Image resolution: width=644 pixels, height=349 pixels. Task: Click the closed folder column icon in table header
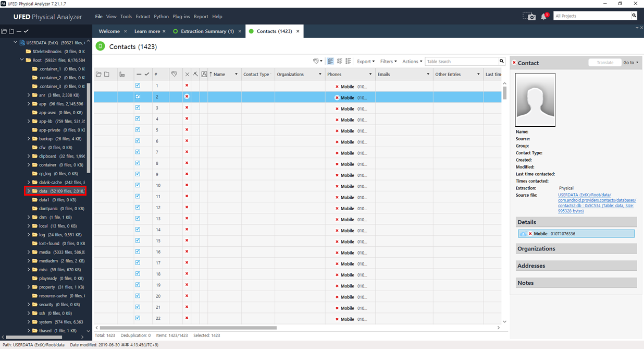coord(107,74)
